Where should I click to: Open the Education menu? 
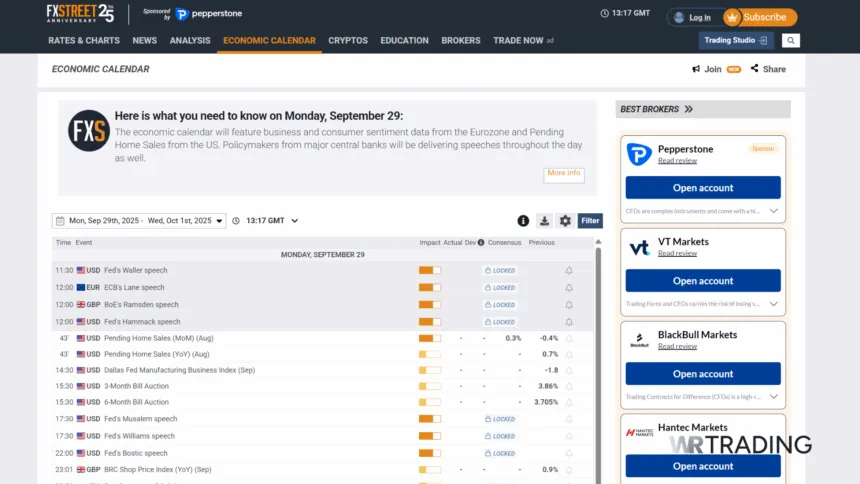404,41
